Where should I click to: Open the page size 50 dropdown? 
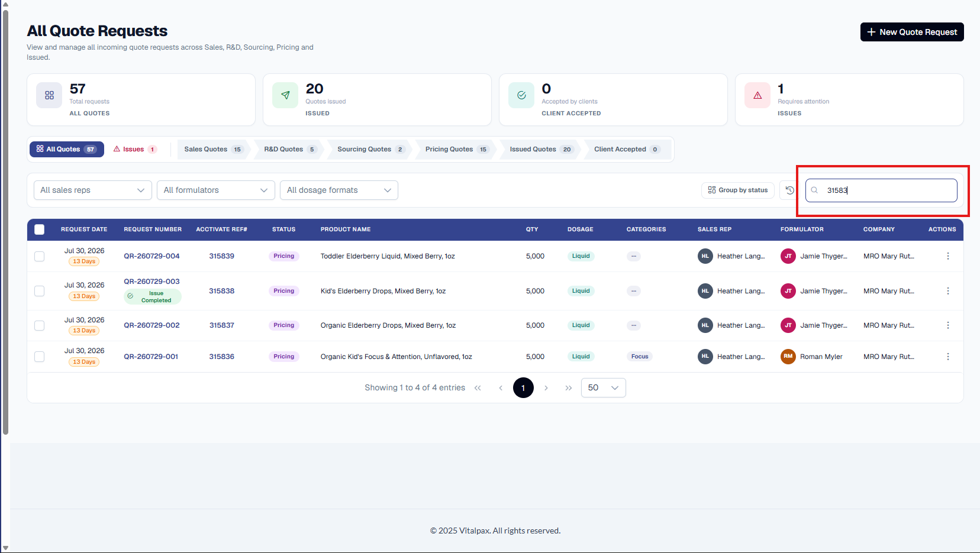[x=604, y=388]
